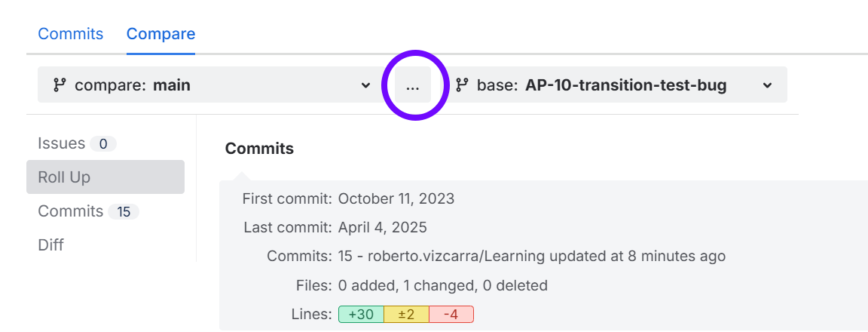This screenshot has height=332, width=868.
Task: Open the compare: main branch selector
Action: click(203, 85)
